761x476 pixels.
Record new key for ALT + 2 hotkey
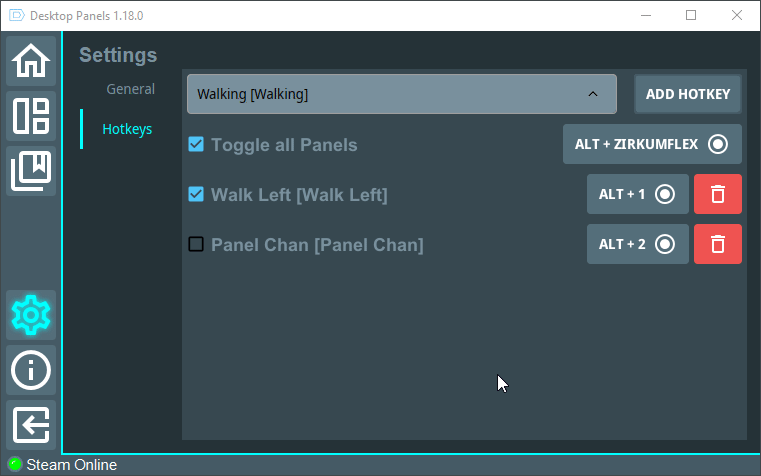(638, 244)
